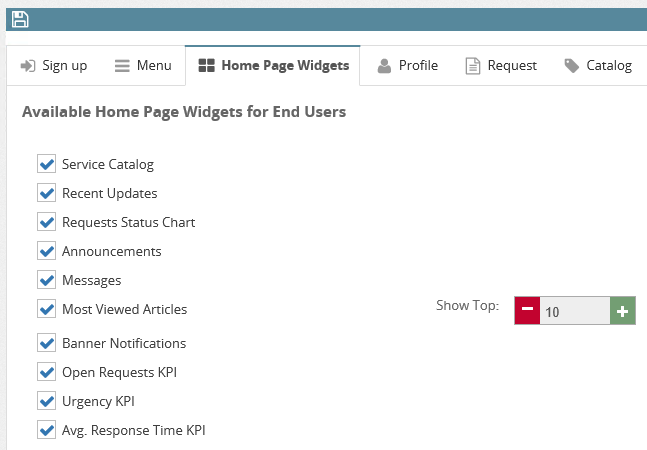The height and width of the screenshot is (450, 647).
Task: Increase Show Top with plus button
Action: [622, 311]
